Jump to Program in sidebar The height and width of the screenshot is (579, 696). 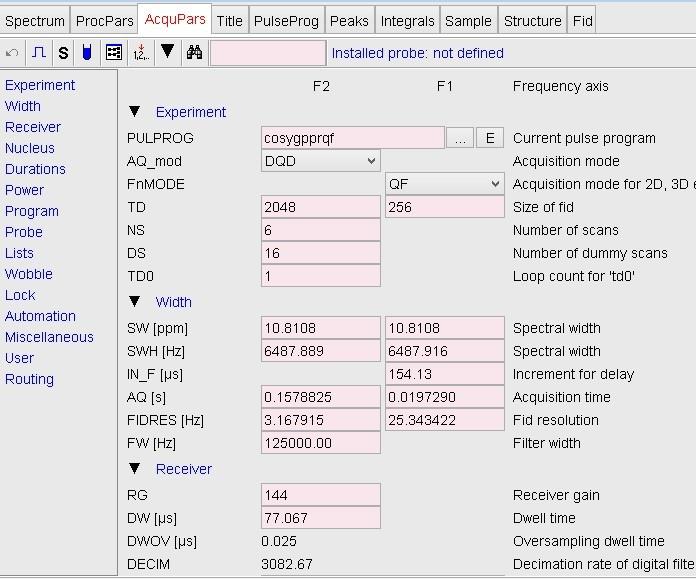pos(32,211)
